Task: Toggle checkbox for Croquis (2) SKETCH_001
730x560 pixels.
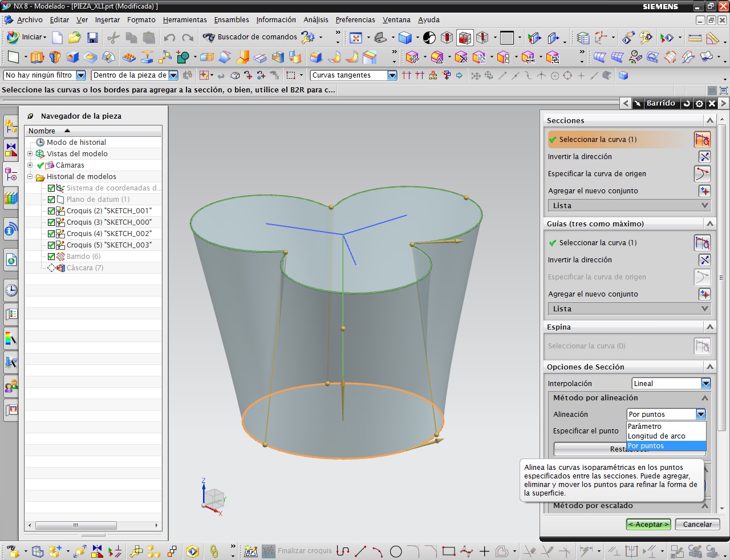Action: click(x=51, y=211)
